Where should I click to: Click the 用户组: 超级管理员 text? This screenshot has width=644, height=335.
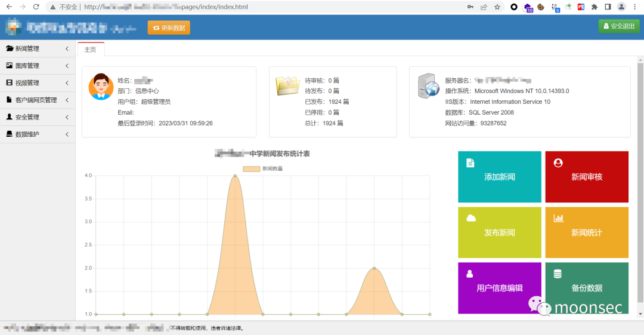pos(144,102)
